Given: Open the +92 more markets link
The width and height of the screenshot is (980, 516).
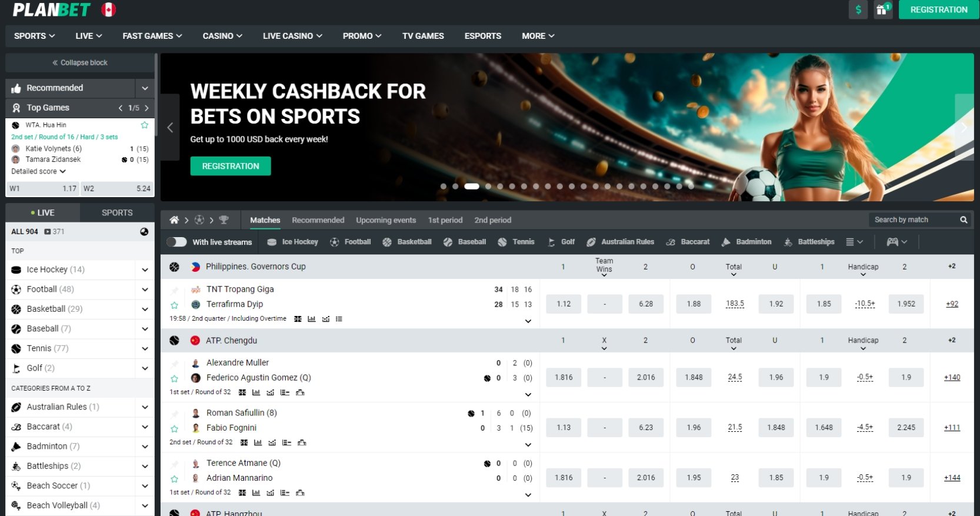Looking at the screenshot, I should click(x=952, y=304).
